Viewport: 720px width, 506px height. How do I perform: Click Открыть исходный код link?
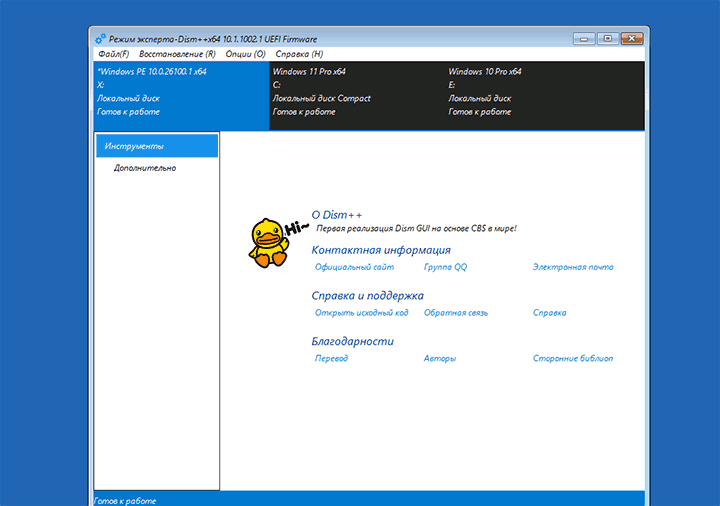[x=361, y=313]
